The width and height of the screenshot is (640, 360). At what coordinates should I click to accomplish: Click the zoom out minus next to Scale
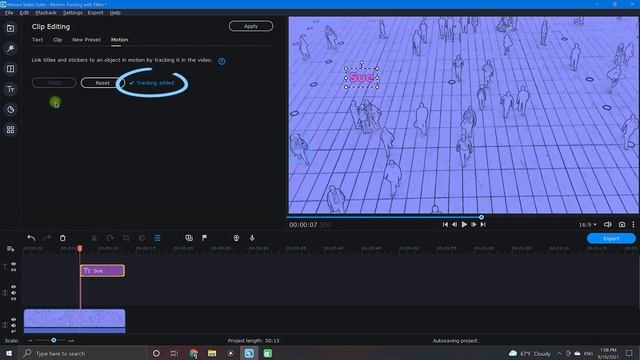pyautogui.click(x=30, y=340)
